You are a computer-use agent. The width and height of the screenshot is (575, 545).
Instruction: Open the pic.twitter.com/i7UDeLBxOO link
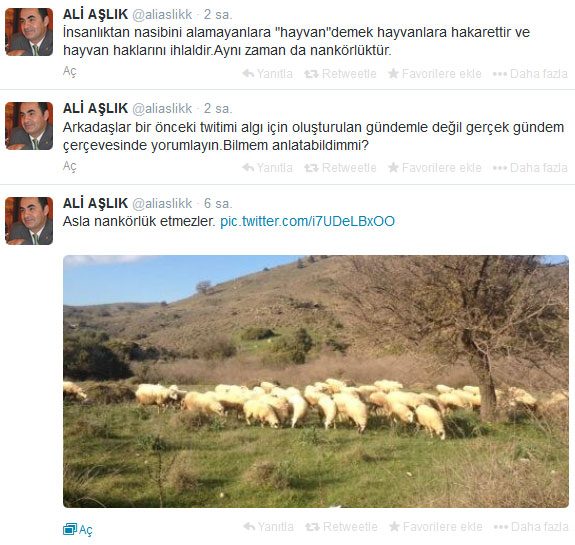[307, 221]
